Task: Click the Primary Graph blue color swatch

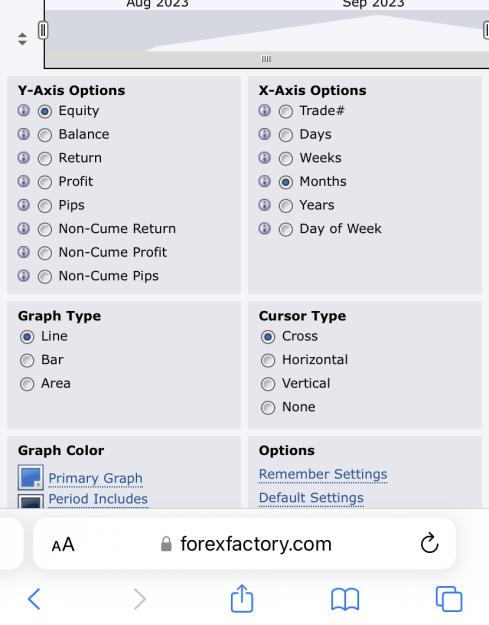Action: click(x=31, y=477)
